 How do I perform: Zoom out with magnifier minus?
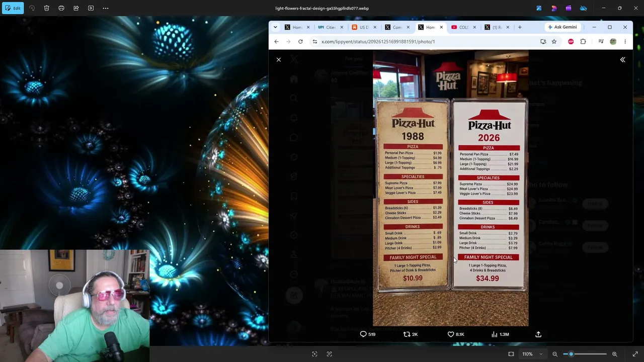click(x=555, y=354)
